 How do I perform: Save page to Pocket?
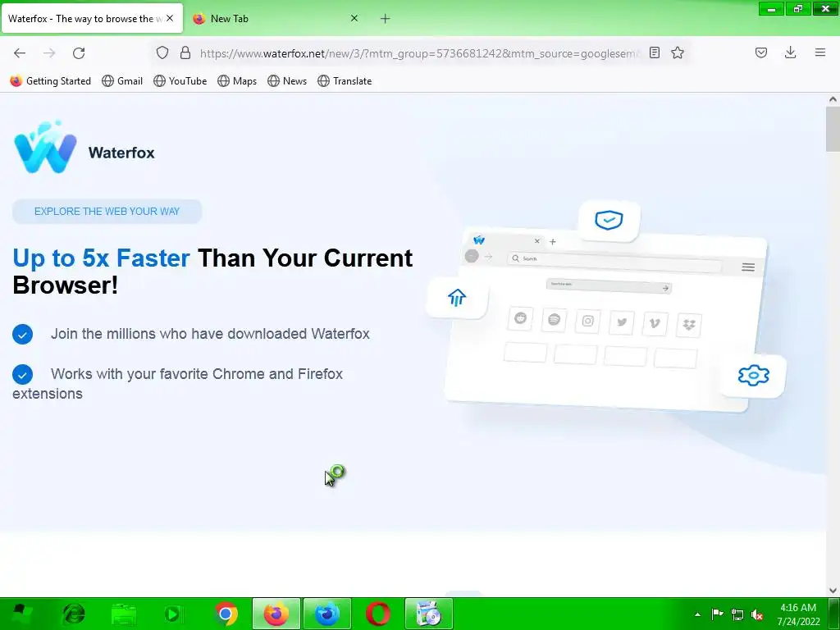click(760, 52)
